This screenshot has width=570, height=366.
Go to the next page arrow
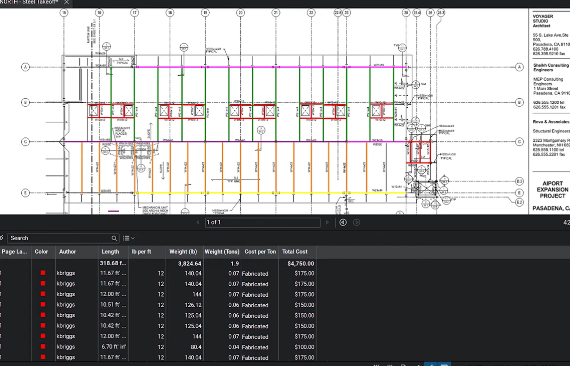(x=328, y=222)
